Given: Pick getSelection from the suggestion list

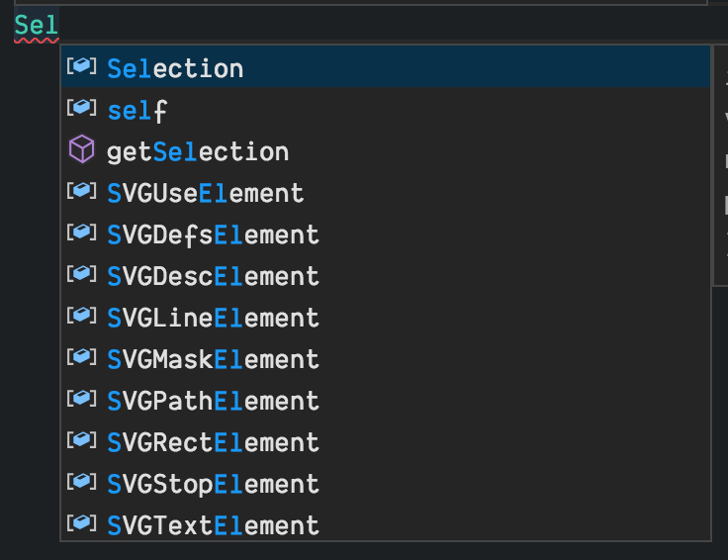Looking at the screenshot, I should pos(198,151).
